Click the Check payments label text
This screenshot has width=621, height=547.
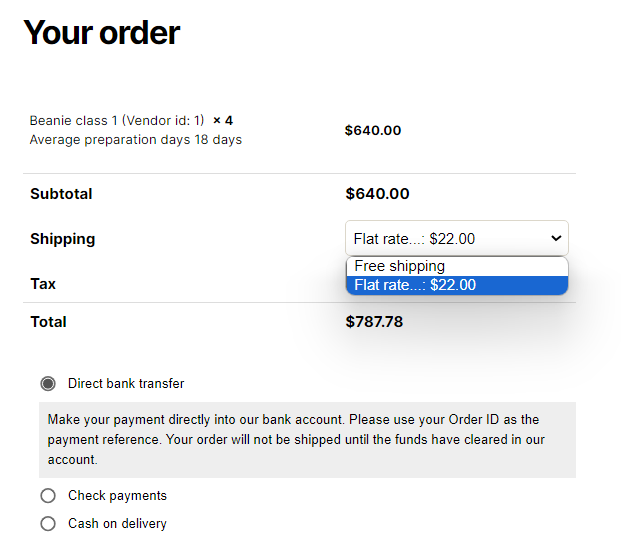click(x=117, y=496)
